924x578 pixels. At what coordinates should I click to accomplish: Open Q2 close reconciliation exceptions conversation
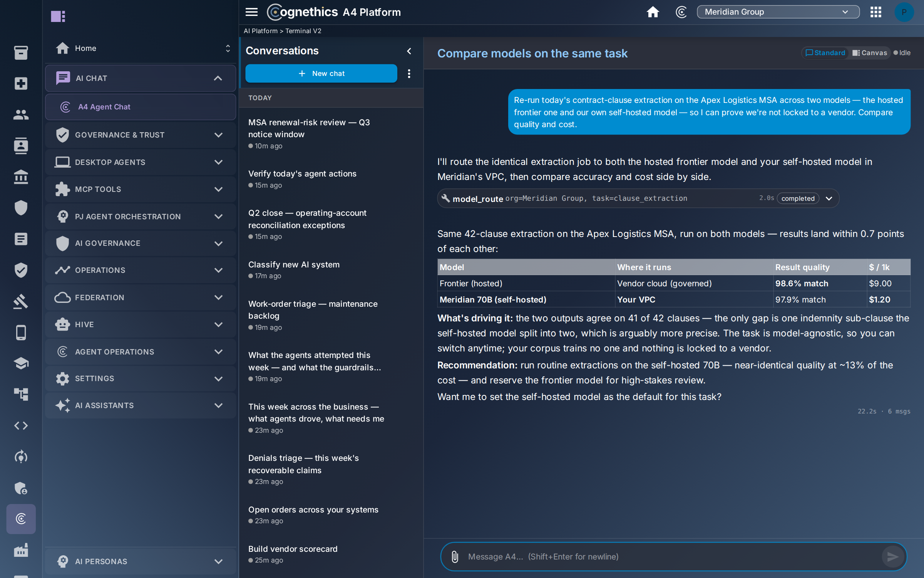coord(331,224)
